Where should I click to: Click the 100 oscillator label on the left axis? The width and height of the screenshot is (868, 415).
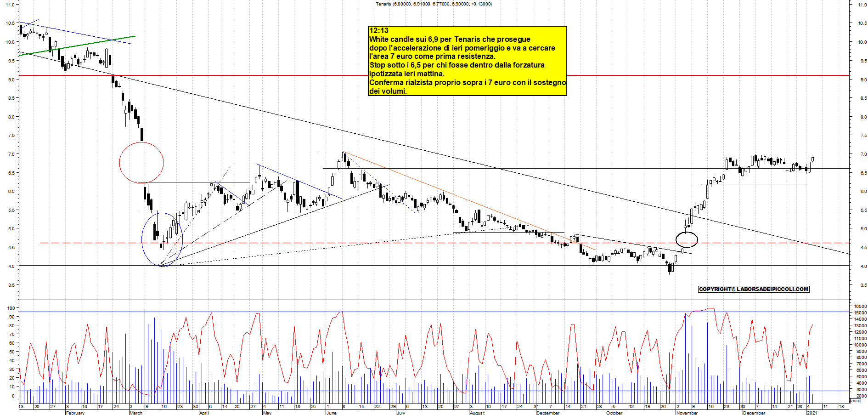(11, 308)
